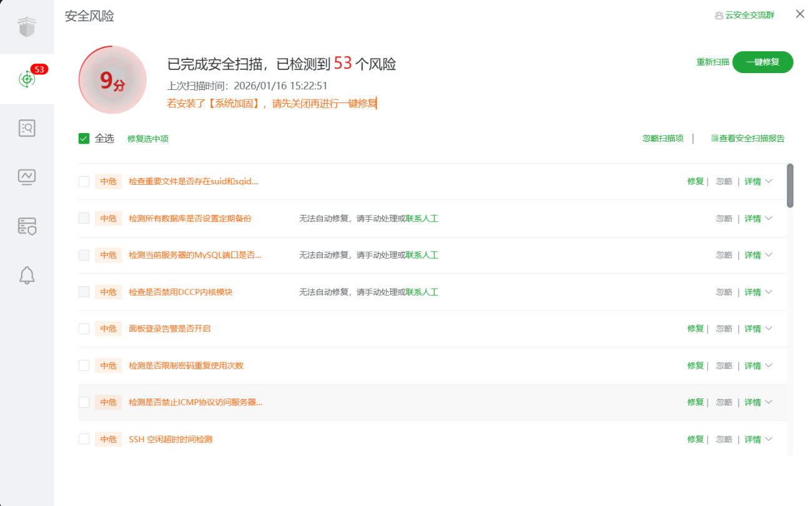Expand 详情 for the suid和sgid file check
Viewport: 812px width, 506px height.
tap(758, 182)
